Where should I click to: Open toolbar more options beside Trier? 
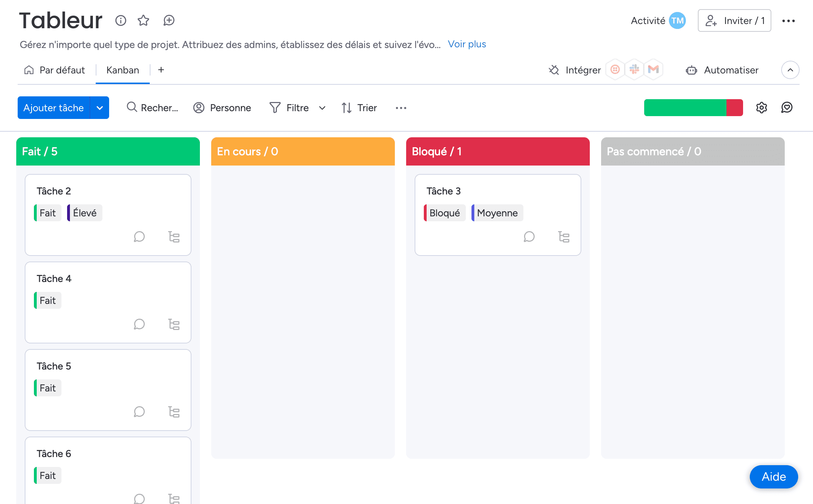pos(401,108)
